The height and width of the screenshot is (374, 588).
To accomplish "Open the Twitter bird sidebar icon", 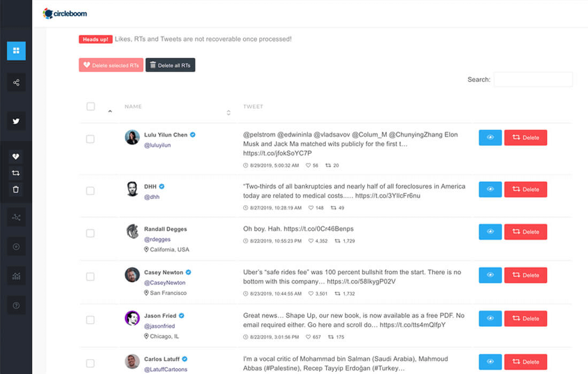I will point(16,121).
